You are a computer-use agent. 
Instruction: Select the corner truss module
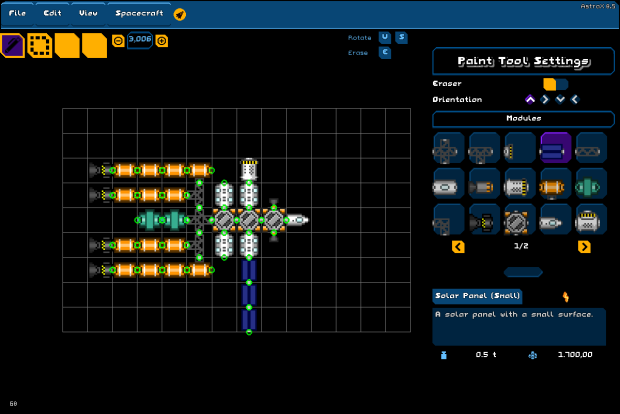coord(448,219)
